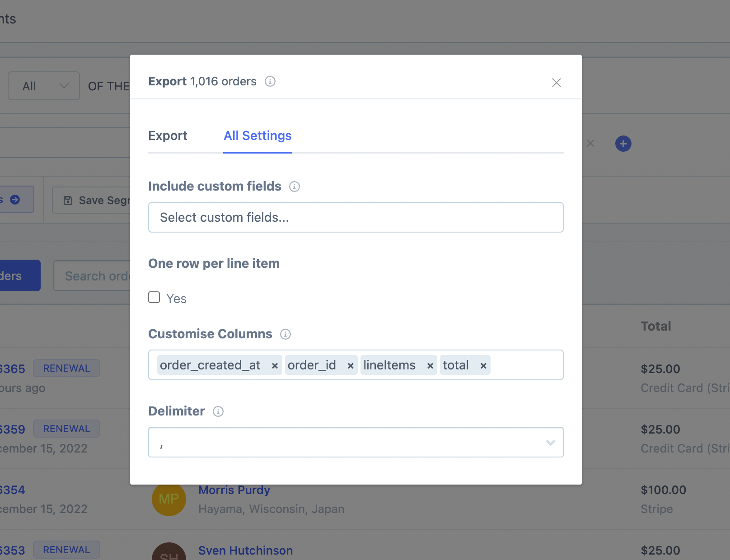Click the info icon beside Customise Columns
Viewport: 730px width, 560px height.
click(x=285, y=335)
